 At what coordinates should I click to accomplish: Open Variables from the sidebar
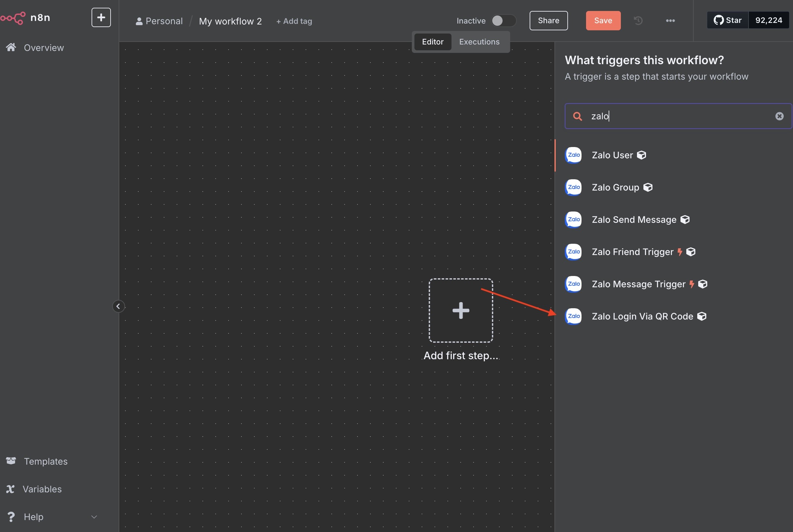tap(42, 489)
